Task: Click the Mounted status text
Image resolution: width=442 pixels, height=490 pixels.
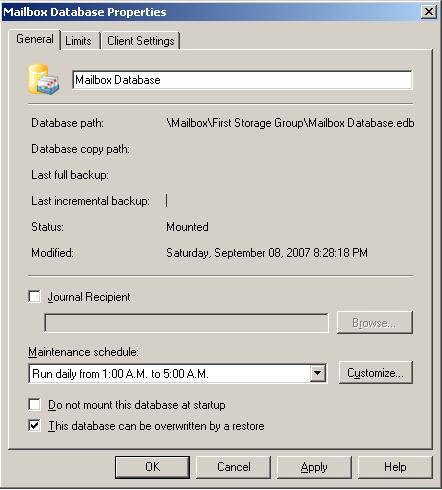Action: click(x=187, y=227)
